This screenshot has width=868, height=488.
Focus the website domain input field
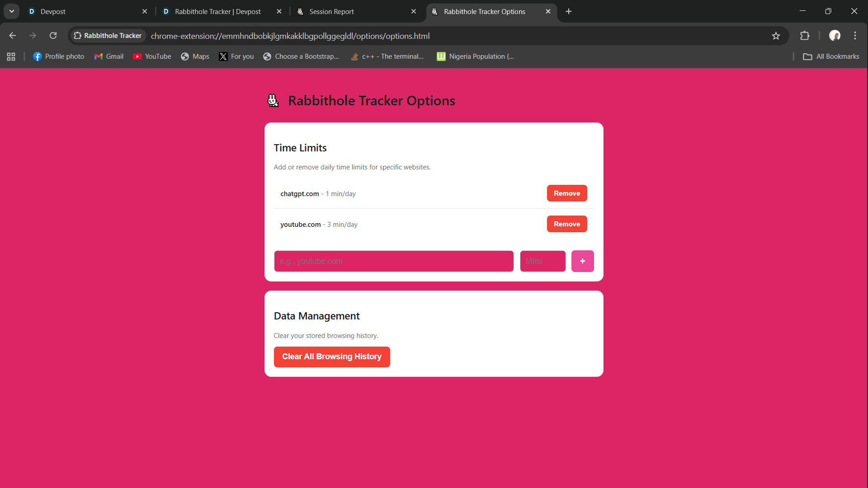(393, 261)
